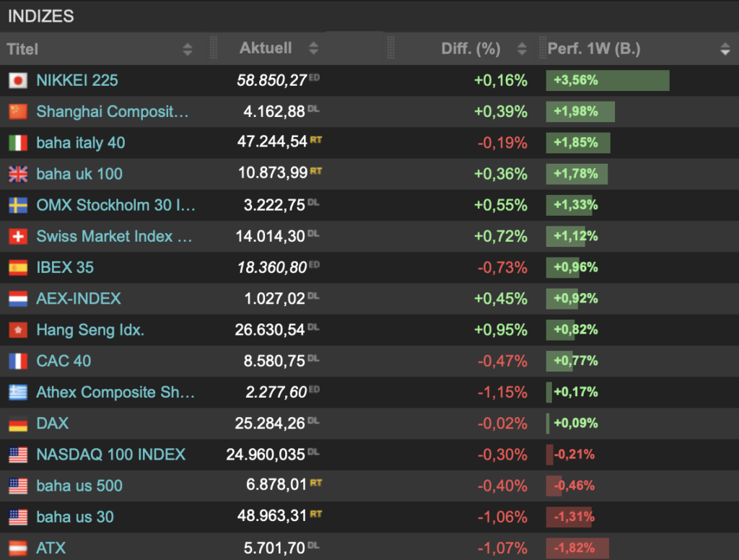Click the German flag icon next to DAX
The width and height of the screenshot is (739, 560).
tap(18, 424)
